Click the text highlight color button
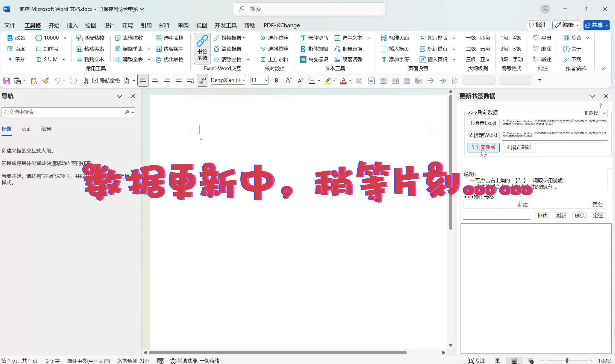The image size is (615, 364). pyautogui.click(x=328, y=81)
